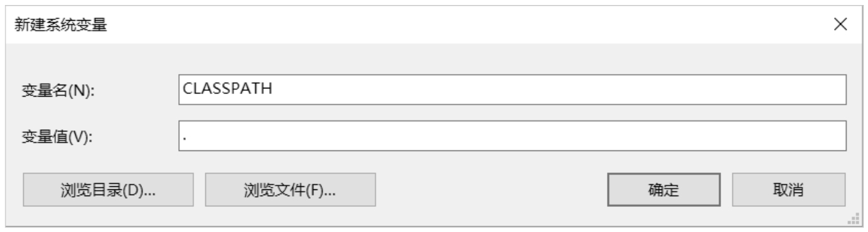
Task: Click the 变量值(V) input field
Action: [x=512, y=137]
